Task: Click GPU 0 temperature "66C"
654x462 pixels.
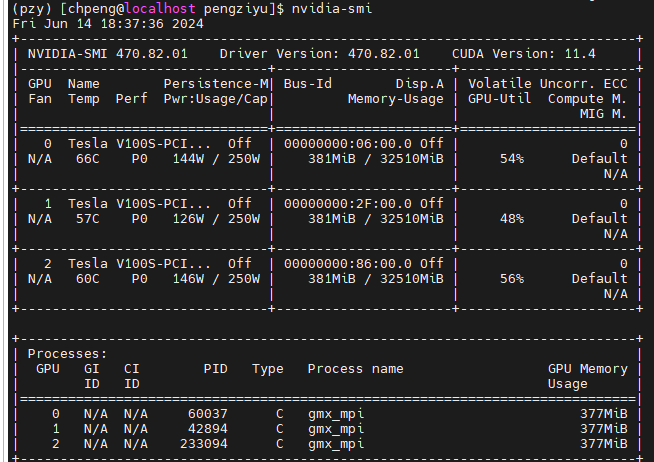Action: [x=88, y=159]
